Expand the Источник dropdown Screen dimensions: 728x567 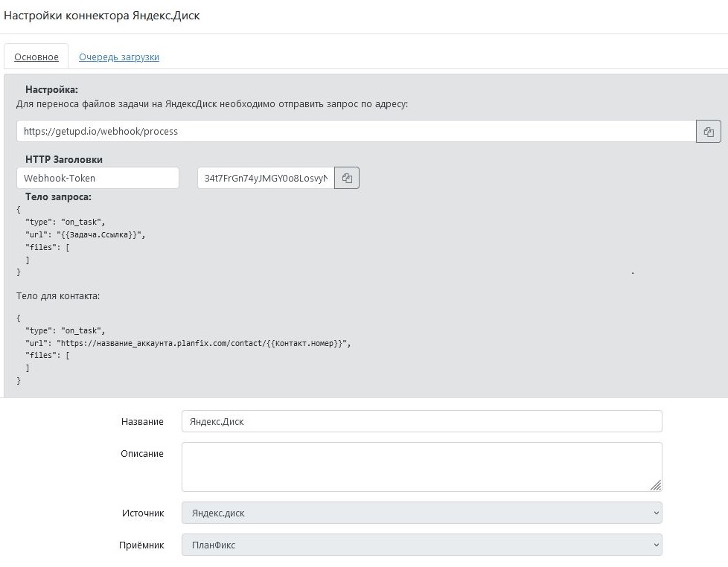click(x=421, y=513)
